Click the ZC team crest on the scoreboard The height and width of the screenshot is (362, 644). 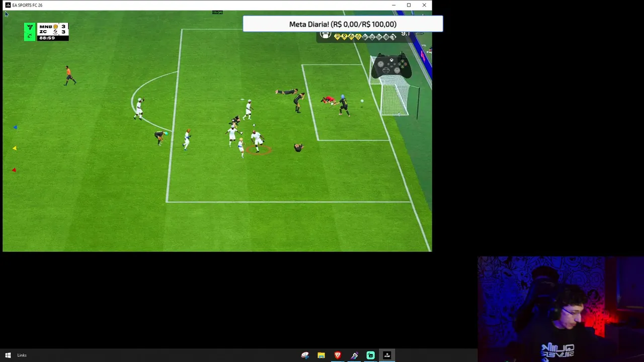click(55, 32)
